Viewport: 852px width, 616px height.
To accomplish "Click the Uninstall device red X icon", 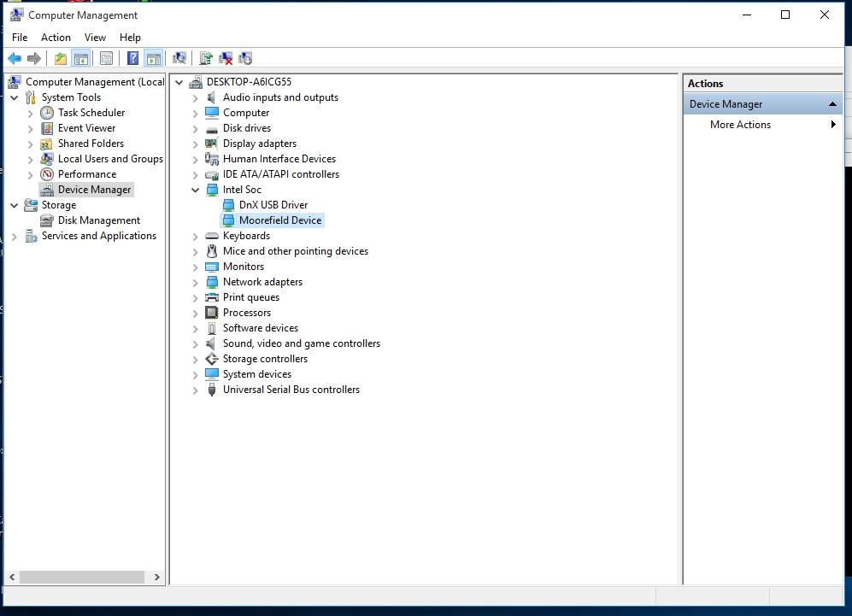I will click(226, 58).
